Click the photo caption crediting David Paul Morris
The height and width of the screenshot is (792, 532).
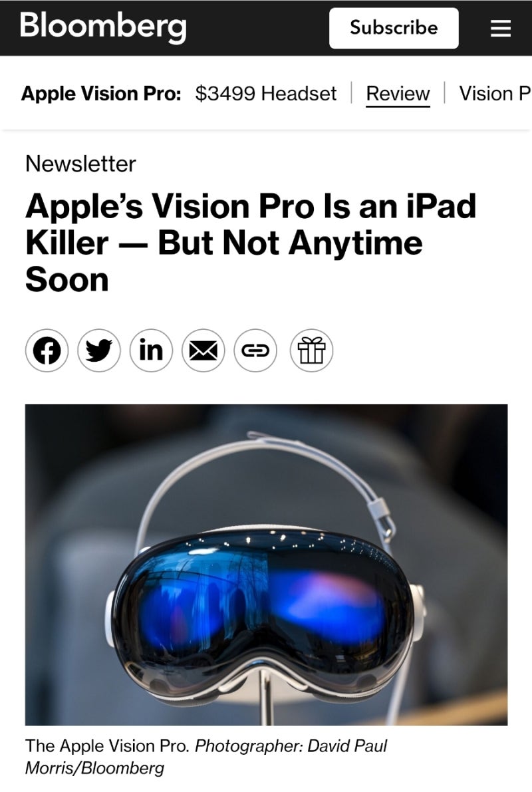tap(206, 757)
